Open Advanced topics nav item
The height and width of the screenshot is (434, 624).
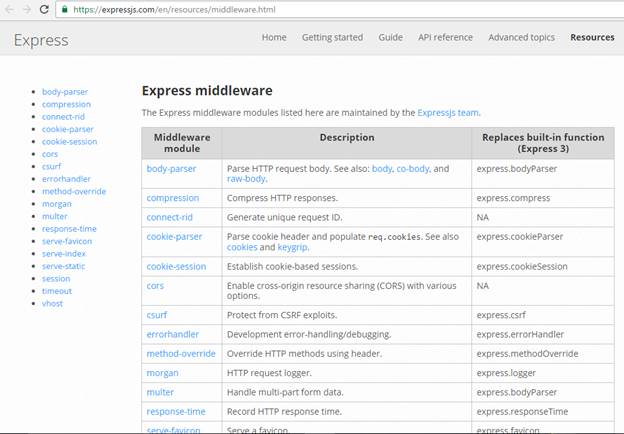[x=521, y=37]
